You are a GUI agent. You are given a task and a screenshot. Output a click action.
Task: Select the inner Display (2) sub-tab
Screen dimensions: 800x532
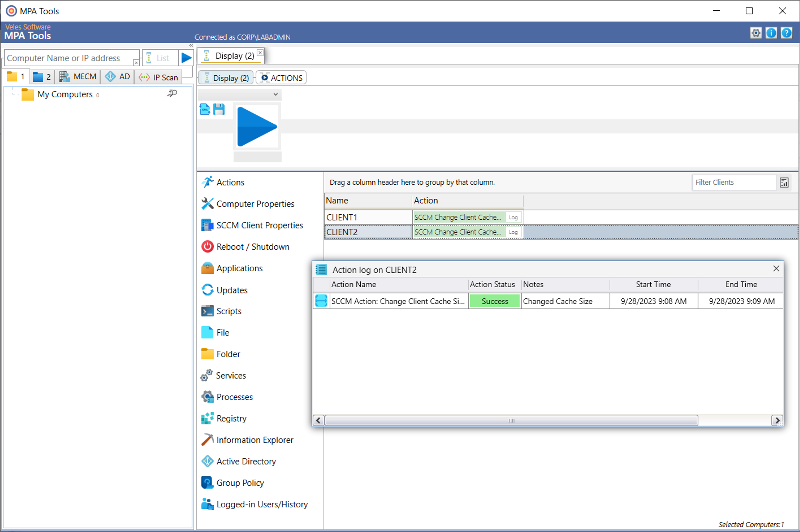tap(226, 78)
